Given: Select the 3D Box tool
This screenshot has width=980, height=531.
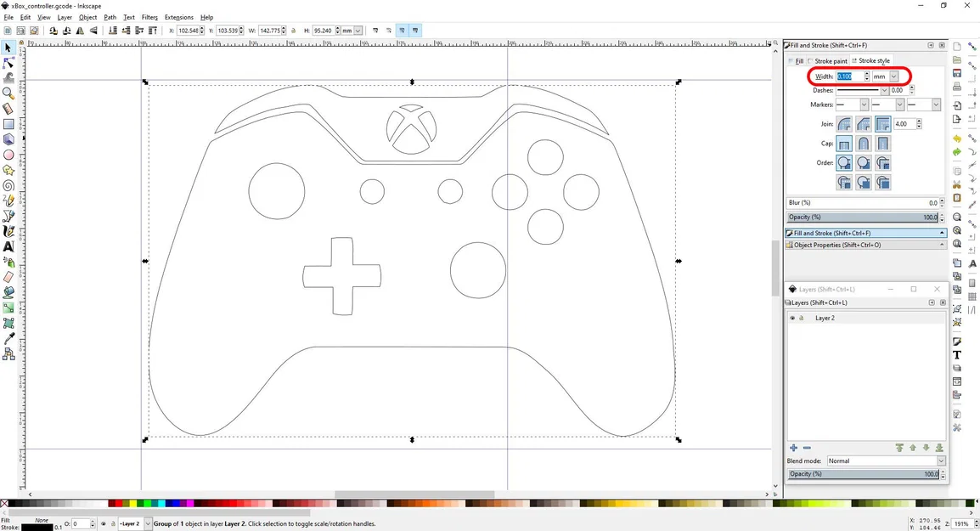Looking at the screenshot, I should [x=8, y=138].
